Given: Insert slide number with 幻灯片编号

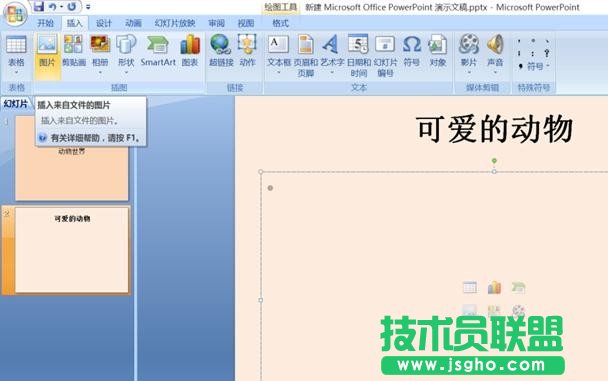Looking at the screenshot, I should click(x=385, y=56).
